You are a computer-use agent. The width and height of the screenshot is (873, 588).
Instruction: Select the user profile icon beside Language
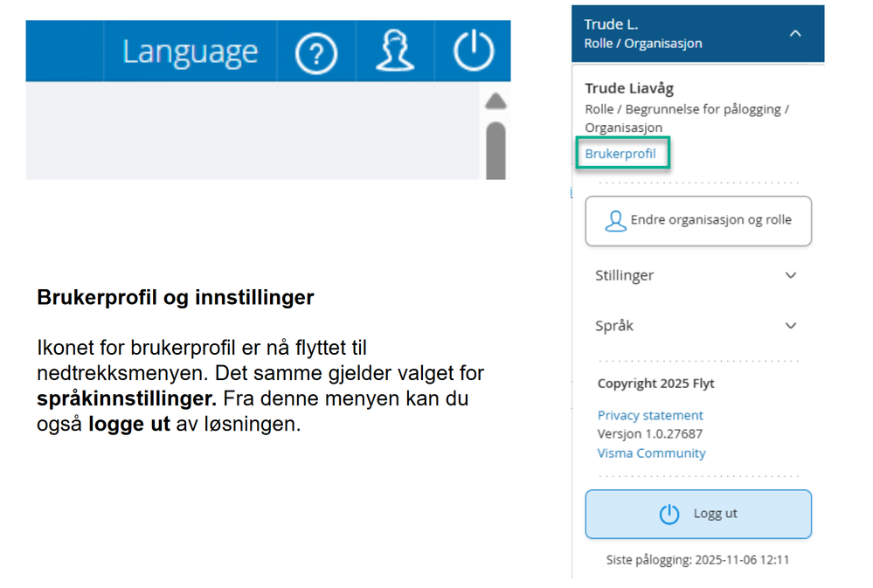(394, 51)
